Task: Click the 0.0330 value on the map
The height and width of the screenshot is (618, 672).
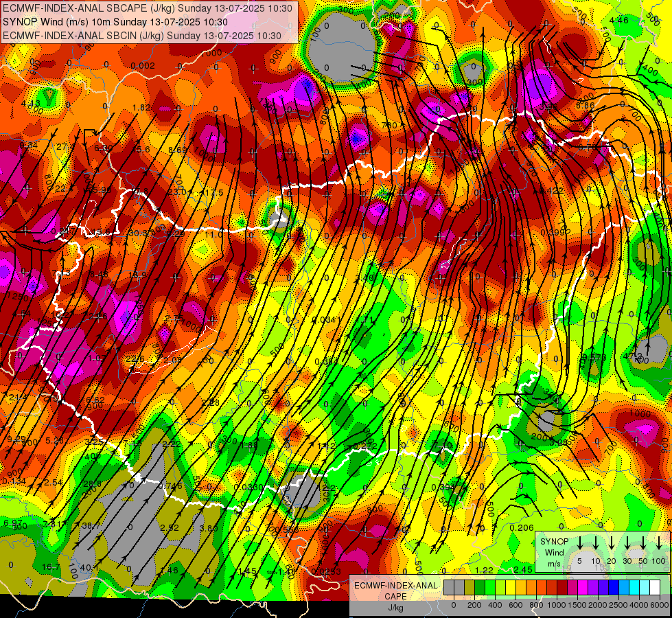Action: point(249,488)
